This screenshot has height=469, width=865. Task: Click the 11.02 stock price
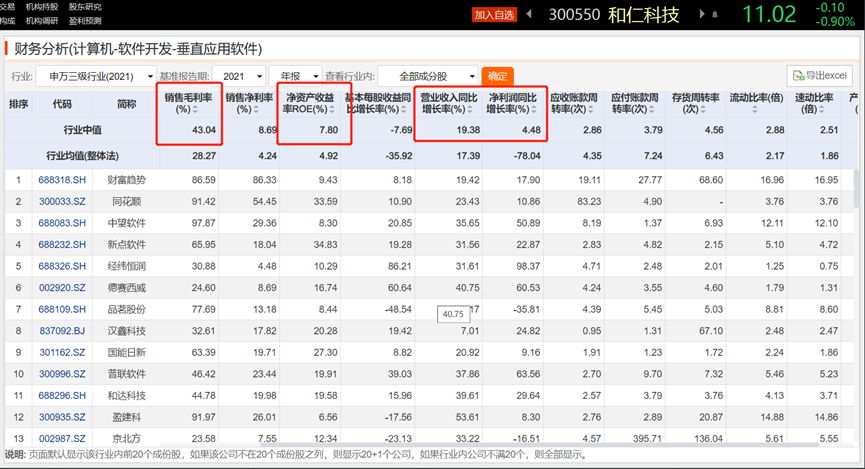pyautogui.click(x=770, y=15)
